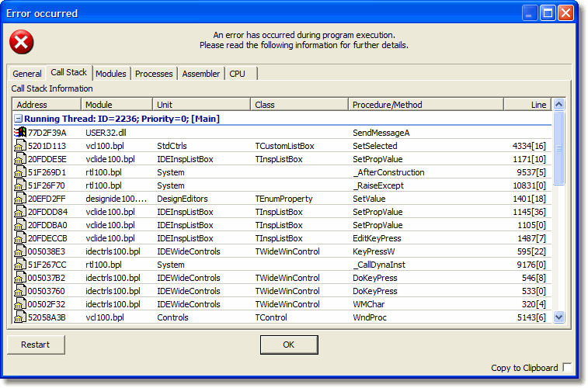Click the module icon beside 00503760
The image size is (588, 388).
[x=20, y=291]
